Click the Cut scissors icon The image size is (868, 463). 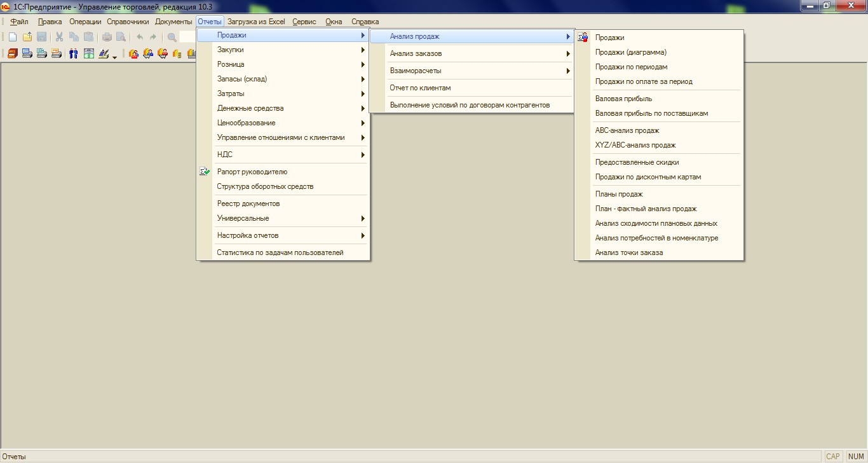[59, 37]
